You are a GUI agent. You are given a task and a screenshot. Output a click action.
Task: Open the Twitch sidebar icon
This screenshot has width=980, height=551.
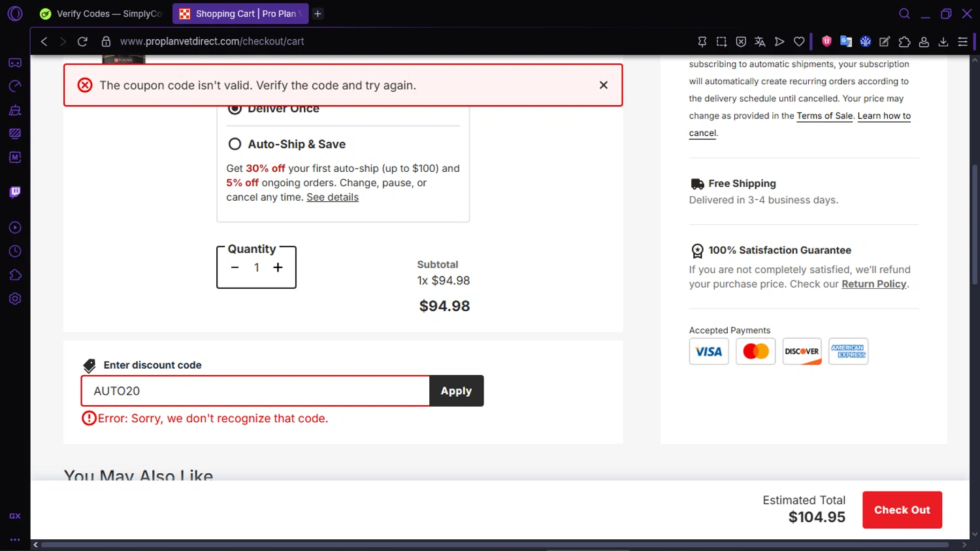[x=15, y=192]
